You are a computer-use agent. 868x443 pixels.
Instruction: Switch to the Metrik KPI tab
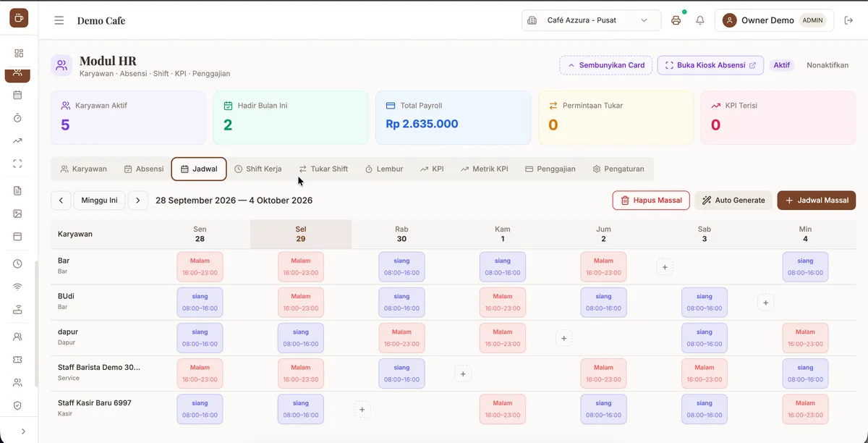485,169
